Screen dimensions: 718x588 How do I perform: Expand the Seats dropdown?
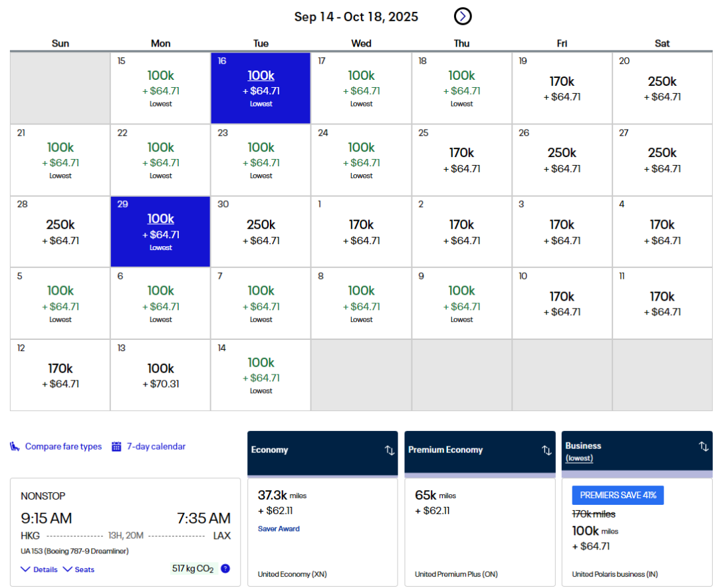pyautogui.click(x=78, y=569)
